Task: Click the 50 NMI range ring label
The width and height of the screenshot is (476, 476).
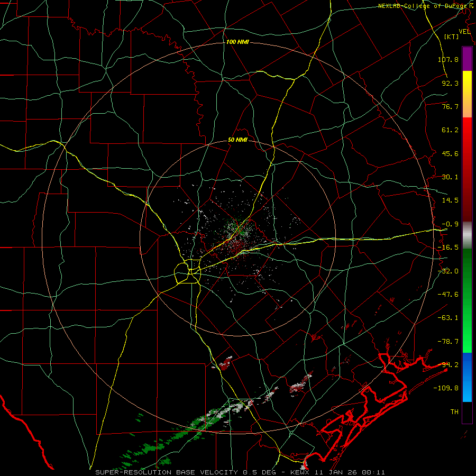Action: pos(237,140)
